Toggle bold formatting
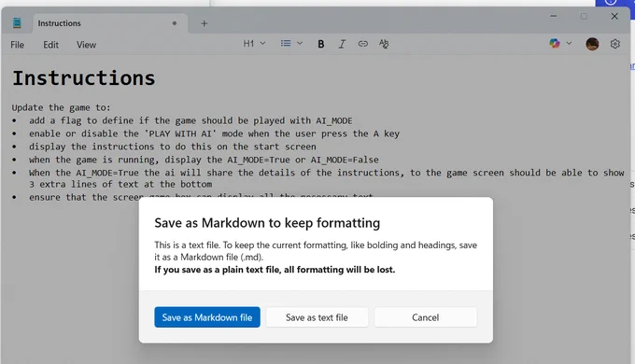Viewport: 635px width, 364px height. pyautogui.click(x=320, y=44)
